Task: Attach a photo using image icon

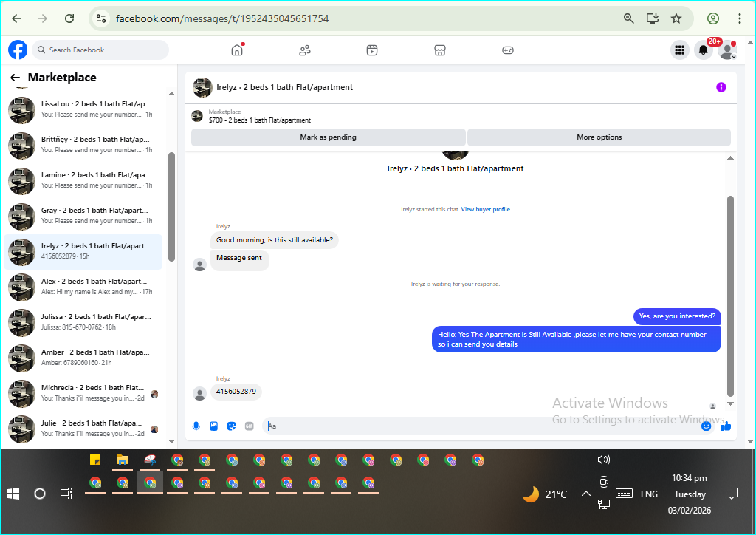Action: (x=214, y=426)
